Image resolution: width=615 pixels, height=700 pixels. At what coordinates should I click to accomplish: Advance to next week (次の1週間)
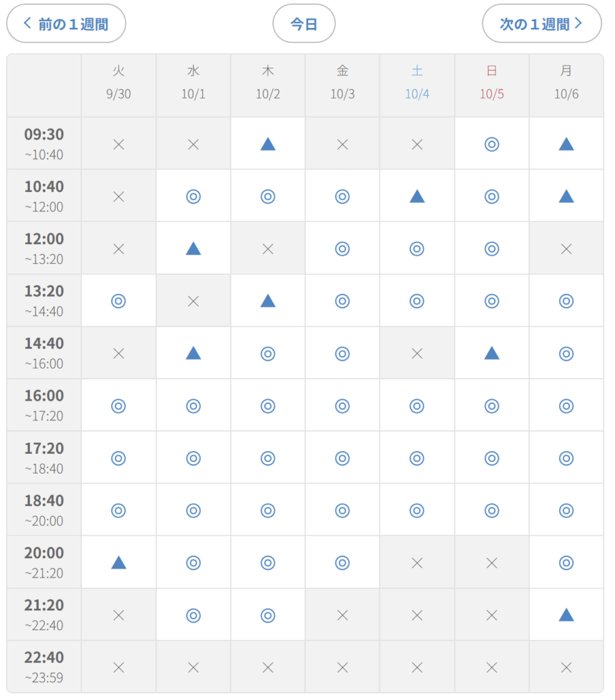pyautogui.click(x=541, y=23)
